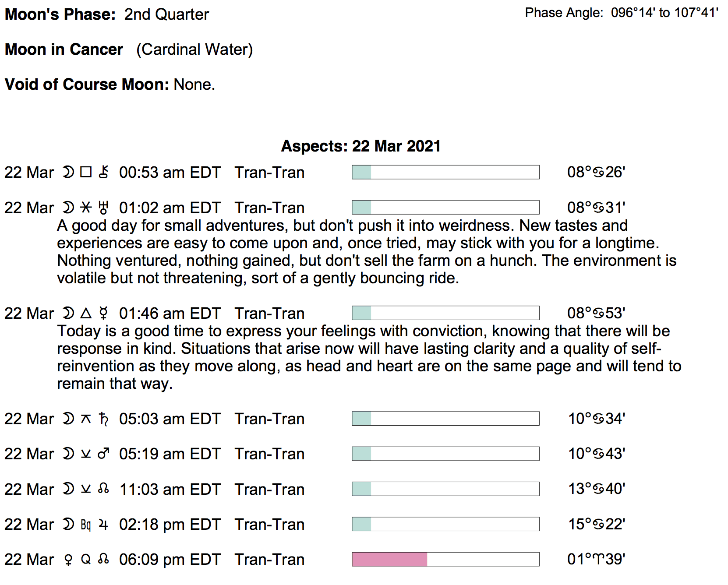Click the trine triangle symbol in the 01:46 am row

(86, 313)
